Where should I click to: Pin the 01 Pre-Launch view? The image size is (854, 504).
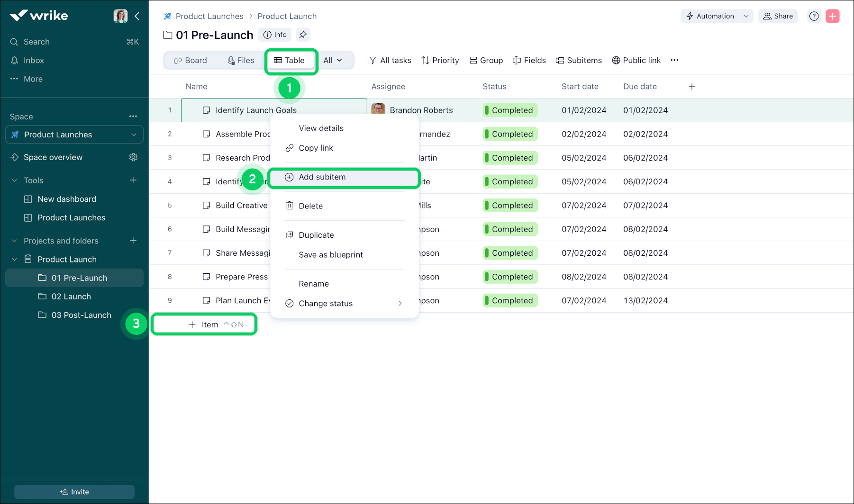click(x=303, y=34)
